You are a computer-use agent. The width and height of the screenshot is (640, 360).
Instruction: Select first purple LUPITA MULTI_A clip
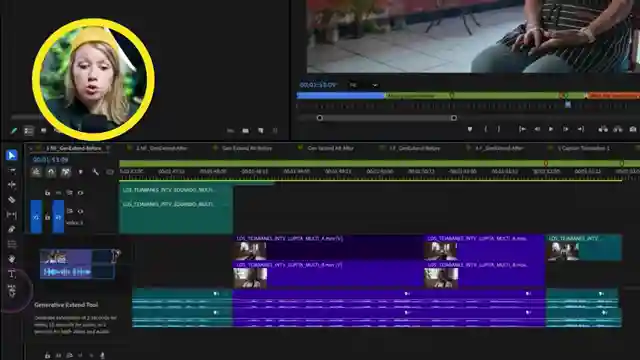point(328,247)
